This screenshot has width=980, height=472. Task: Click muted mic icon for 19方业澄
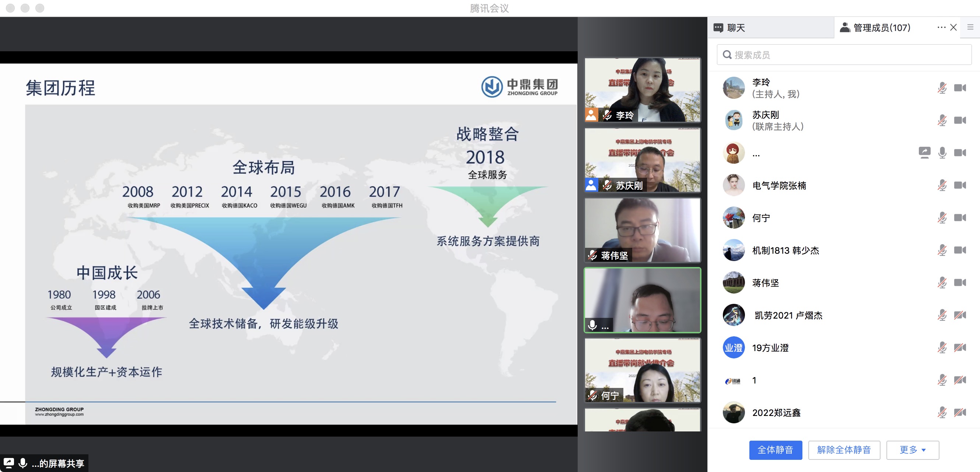(x=942, y=347)
